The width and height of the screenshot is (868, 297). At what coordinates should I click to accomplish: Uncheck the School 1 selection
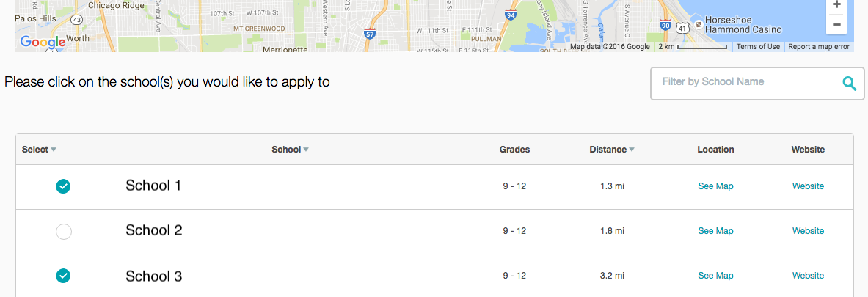coord(64,186)
